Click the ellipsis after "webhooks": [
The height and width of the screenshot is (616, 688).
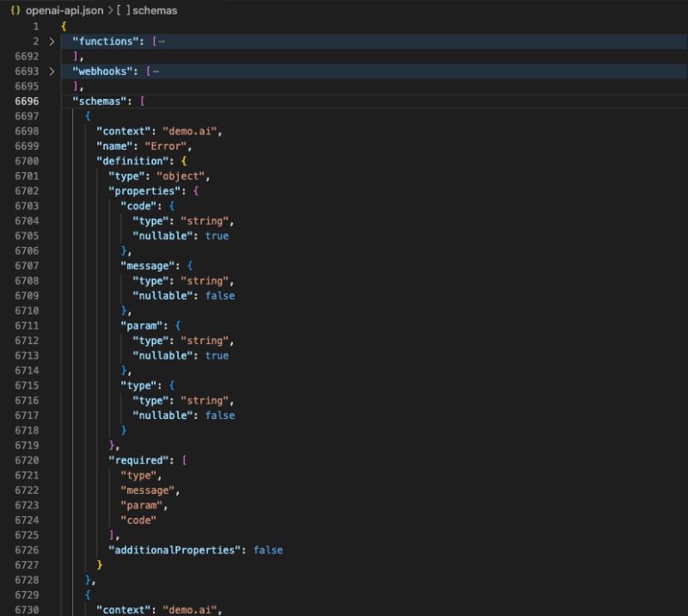click(156, 71)
